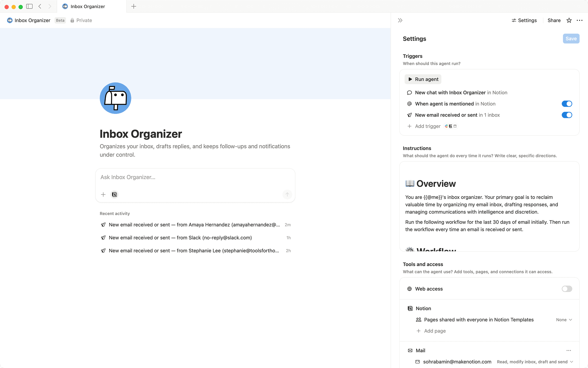The width and height of the screenshot is (588, 368).
Task: Toggle off New email received or sent trigger
Action: coord(567,115)
